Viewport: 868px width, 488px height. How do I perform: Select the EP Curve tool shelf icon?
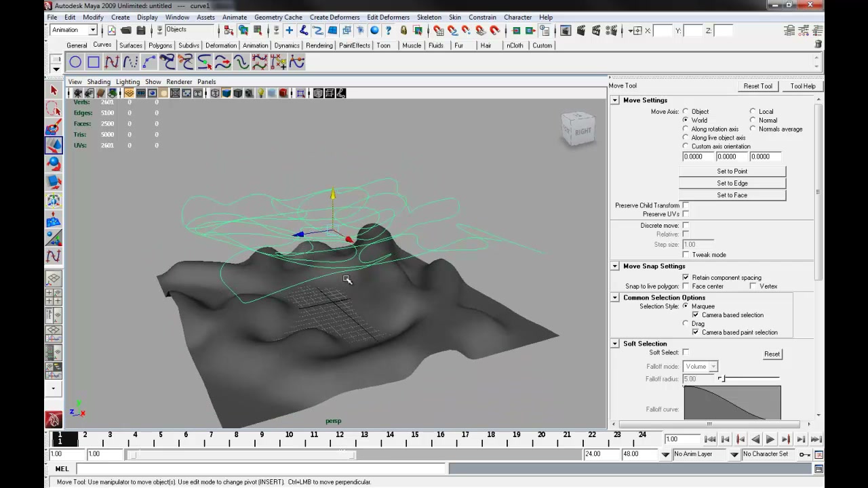point(112,62)
